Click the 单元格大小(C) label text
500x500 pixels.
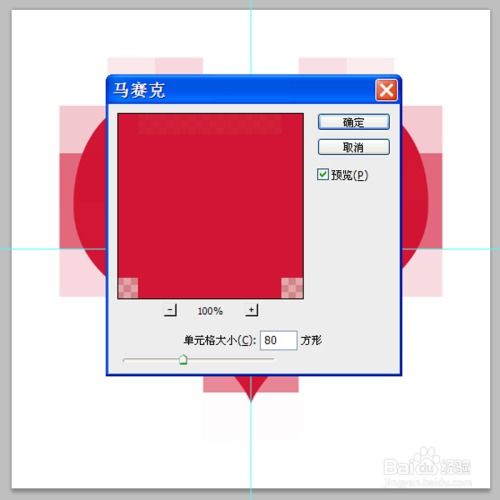pos(220,340)
